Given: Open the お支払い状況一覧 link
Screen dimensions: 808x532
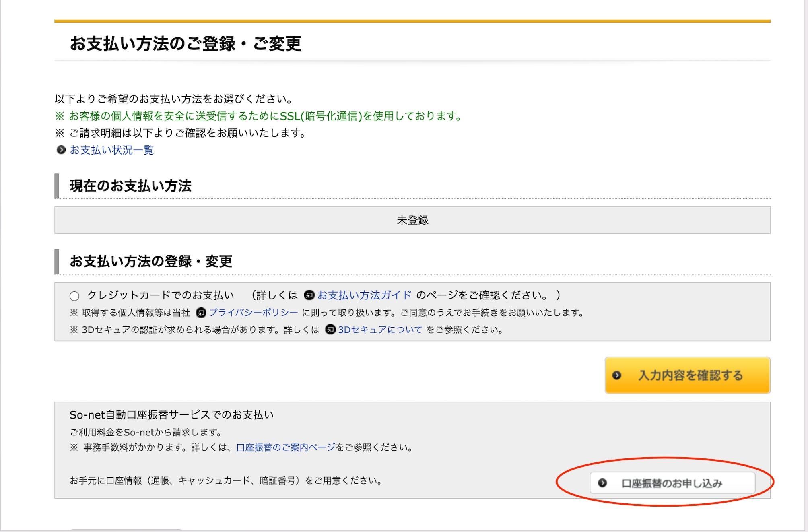Looking at the screenshot, I should click(112, 150).
